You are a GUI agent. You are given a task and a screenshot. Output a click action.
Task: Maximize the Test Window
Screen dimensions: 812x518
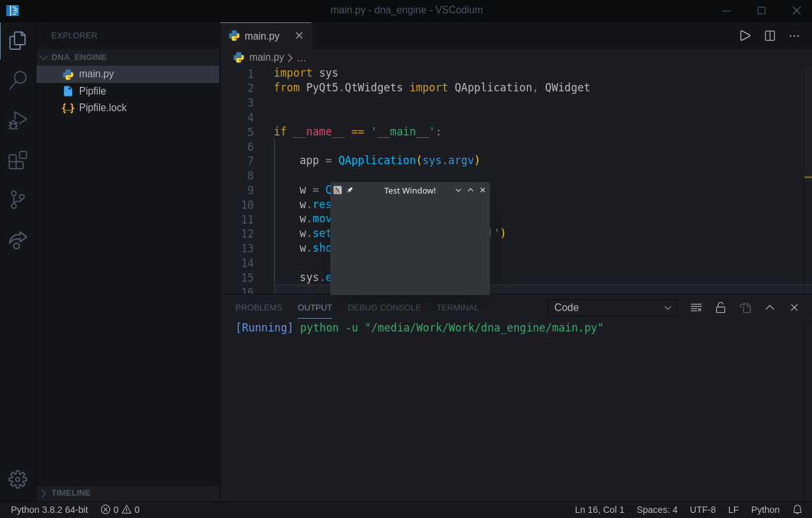[x=470, y=190]
